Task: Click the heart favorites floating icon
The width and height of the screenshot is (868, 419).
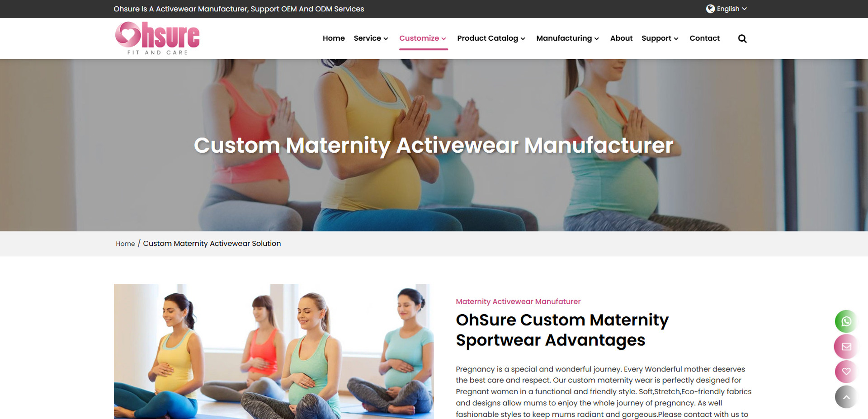Action: pyautogui.click(x=846, y=372)
